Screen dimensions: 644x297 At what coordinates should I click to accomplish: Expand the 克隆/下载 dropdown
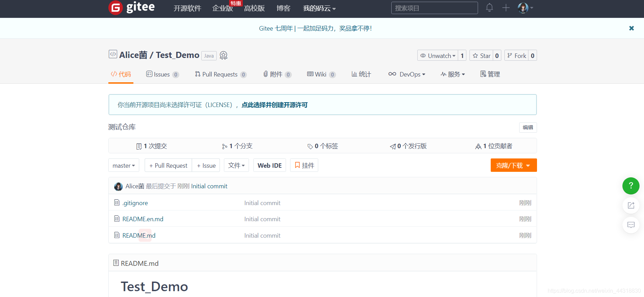pos(514,165)
